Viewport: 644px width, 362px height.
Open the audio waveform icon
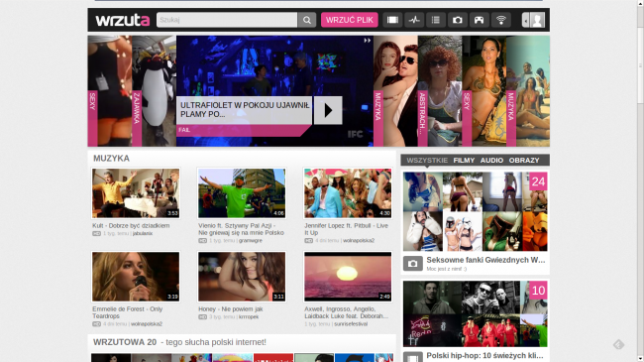pyautogui.click(x=414, y=20)
